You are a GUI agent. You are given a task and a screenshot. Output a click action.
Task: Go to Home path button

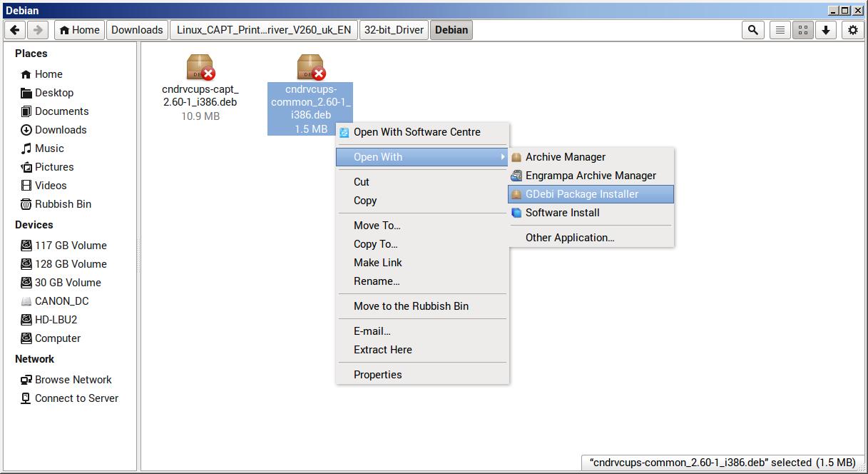click(79, 30)
